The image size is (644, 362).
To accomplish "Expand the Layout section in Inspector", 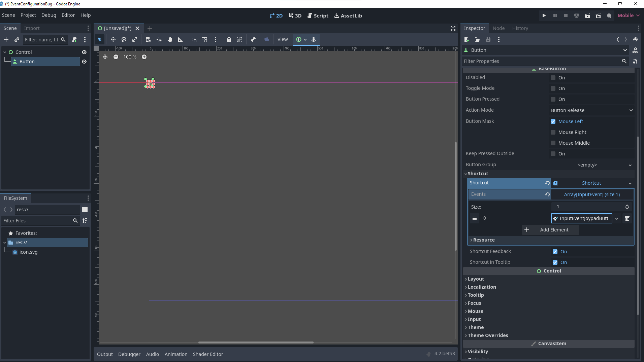I will point(476,279).
